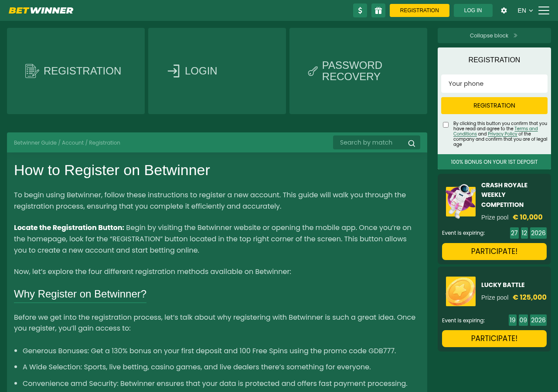558x392 pixels.
Task: Go to Betwinner Guide breadcrumb
Action: (x=35, y=143)
